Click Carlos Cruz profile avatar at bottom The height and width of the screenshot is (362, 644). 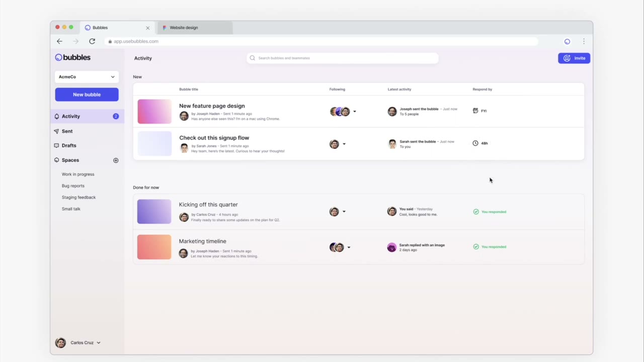point(60,343)
